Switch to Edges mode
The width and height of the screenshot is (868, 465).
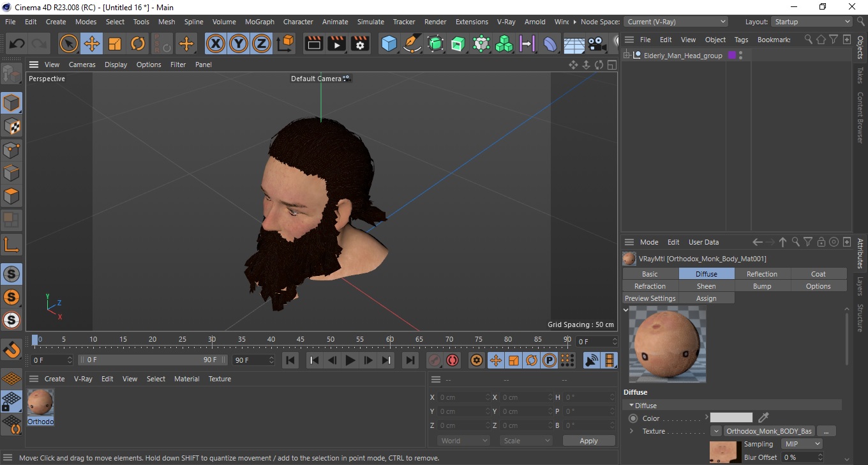pyautogui.click(x=11, y=173)
